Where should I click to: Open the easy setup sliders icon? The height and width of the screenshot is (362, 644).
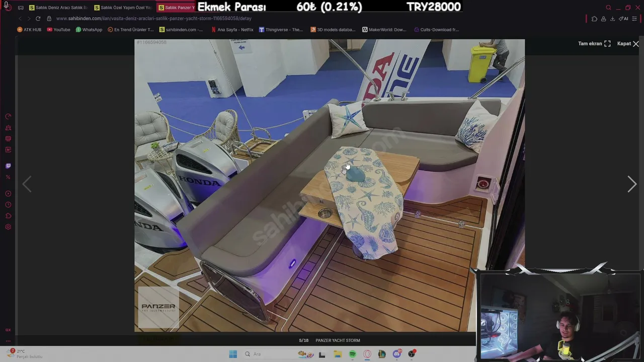(634, 19)
